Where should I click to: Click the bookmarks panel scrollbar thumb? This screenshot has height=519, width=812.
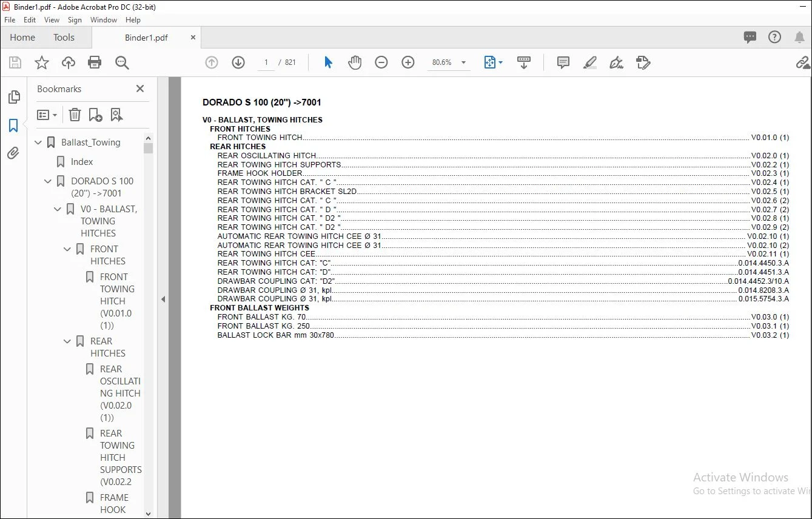[149, 147]
